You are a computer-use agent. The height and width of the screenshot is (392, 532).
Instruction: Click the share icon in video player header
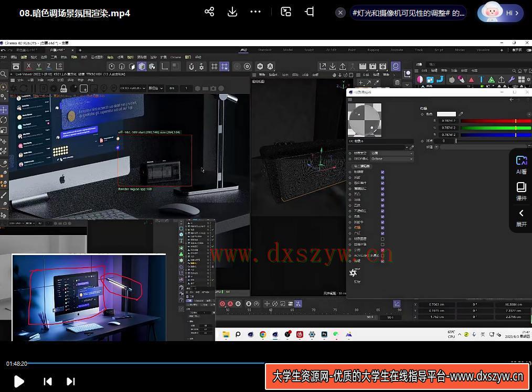point(209,12)
